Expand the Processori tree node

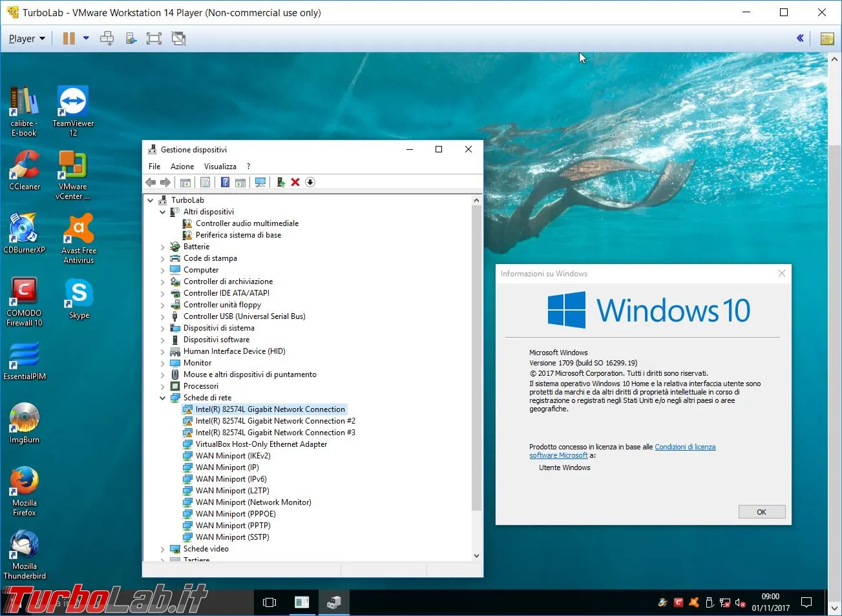coord(163,386)
